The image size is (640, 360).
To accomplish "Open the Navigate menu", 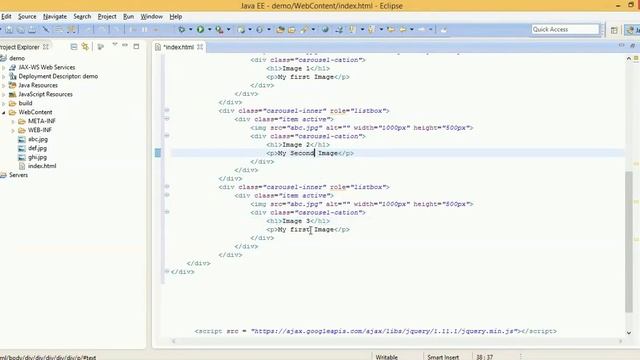I will 55,17.
